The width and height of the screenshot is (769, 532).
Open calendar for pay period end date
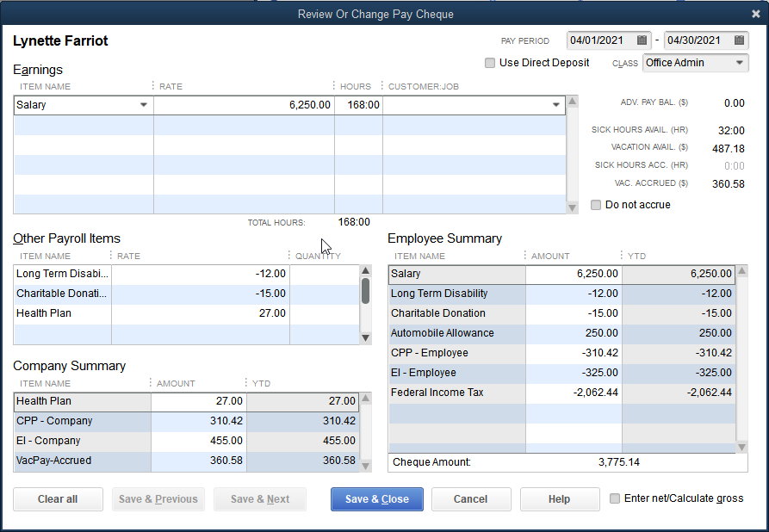(739, 40)
